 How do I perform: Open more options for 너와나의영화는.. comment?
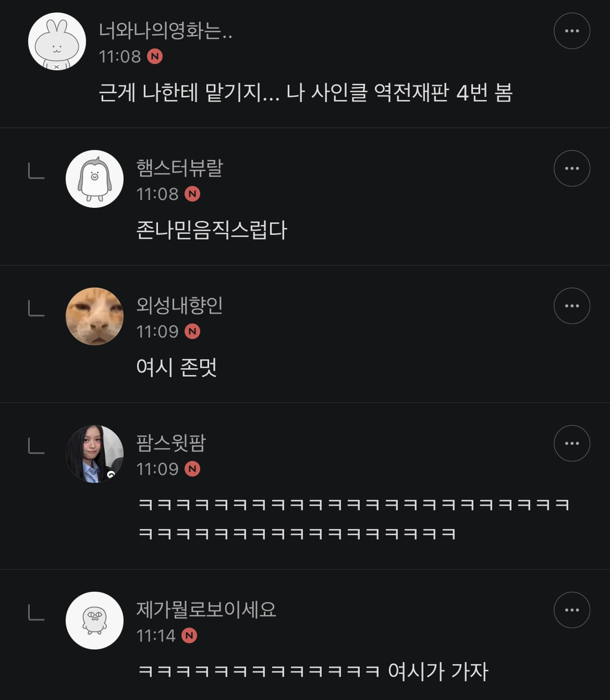571,31
